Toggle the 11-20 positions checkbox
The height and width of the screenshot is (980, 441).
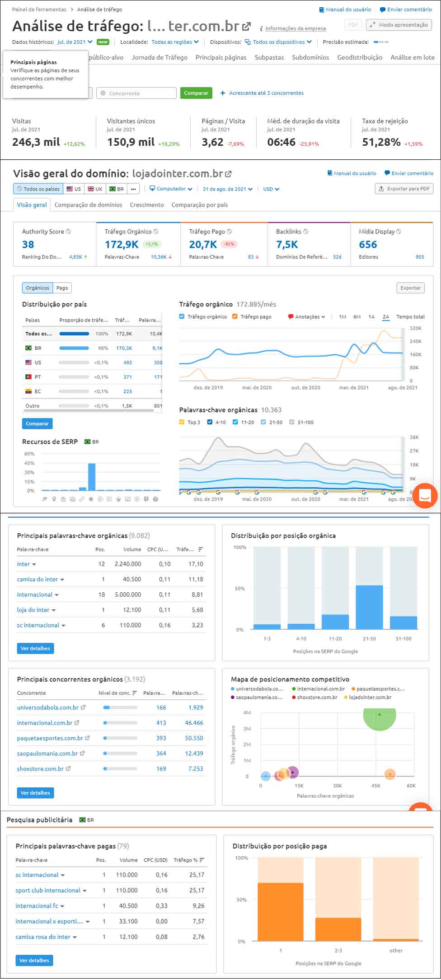[x=235, y=422]
